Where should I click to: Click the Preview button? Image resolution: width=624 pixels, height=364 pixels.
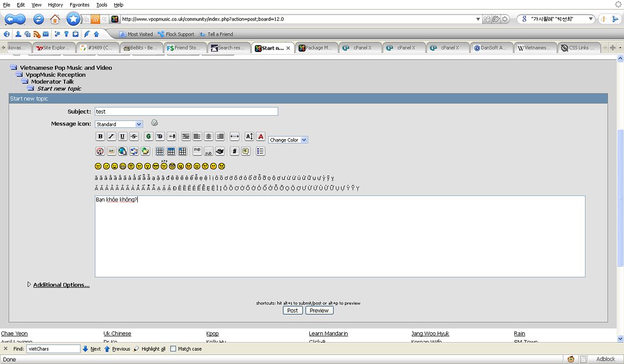coord(319,311)
